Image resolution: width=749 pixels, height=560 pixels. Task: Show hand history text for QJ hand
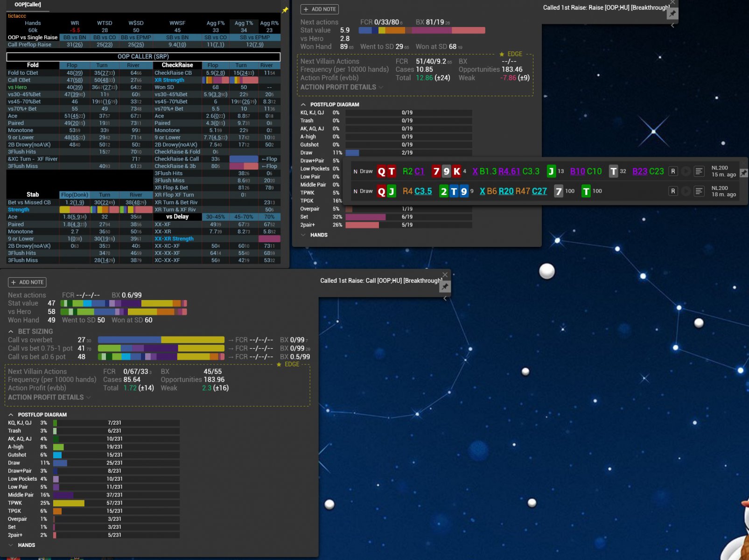point(699,191)
